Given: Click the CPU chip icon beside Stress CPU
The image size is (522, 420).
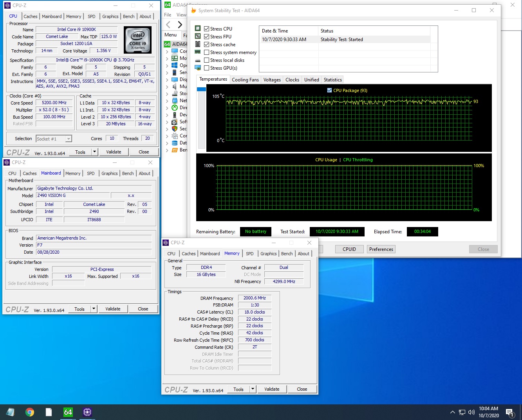Looking at the screenshot, I should coord(198,29).
